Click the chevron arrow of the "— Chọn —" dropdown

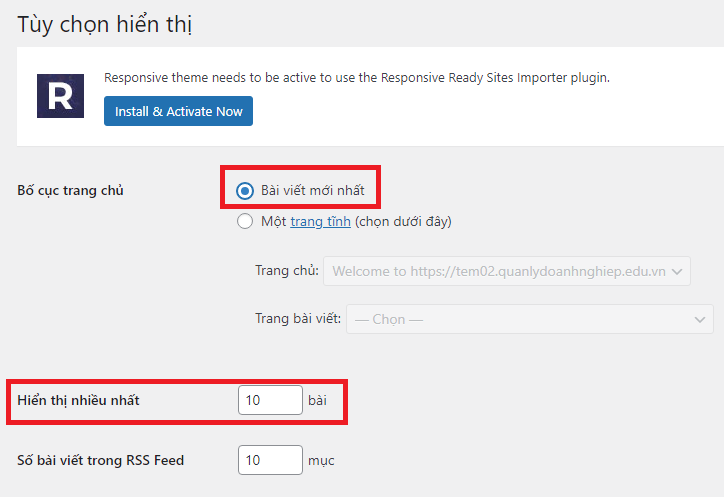[700, 319]
